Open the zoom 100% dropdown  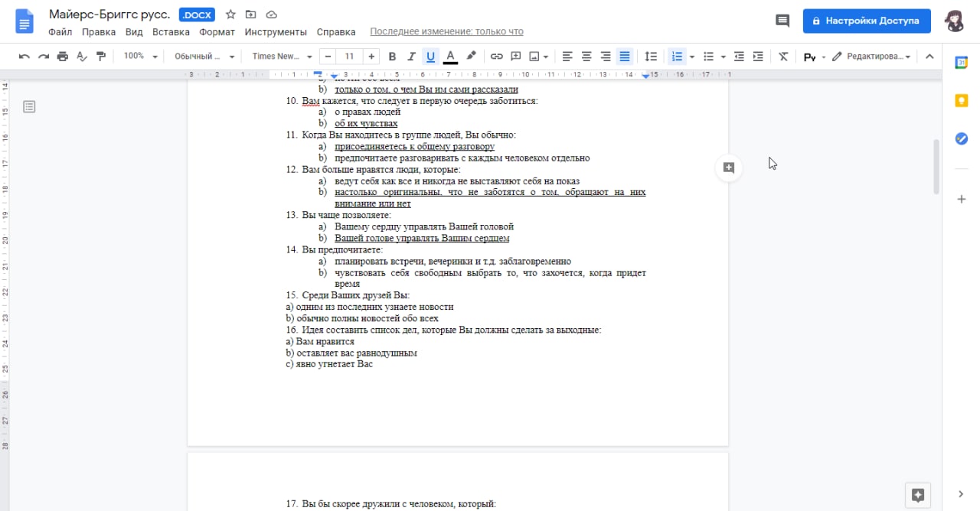coord(140,56)
